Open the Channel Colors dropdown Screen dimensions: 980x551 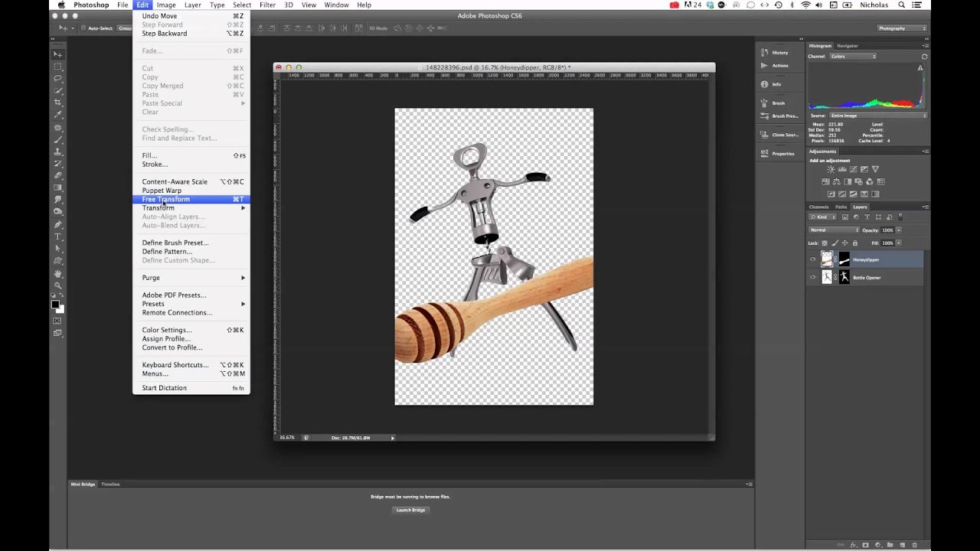point(853,57)
